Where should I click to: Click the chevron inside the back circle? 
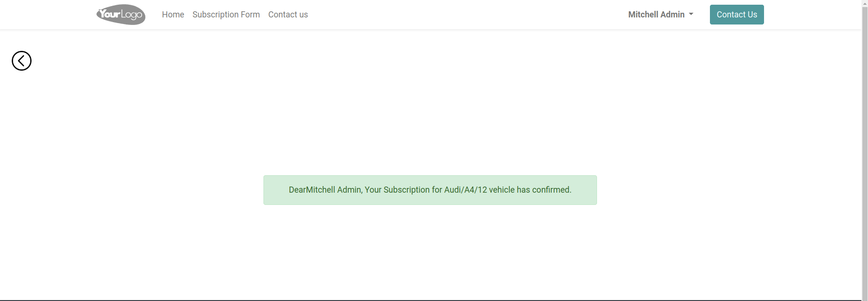21,61
